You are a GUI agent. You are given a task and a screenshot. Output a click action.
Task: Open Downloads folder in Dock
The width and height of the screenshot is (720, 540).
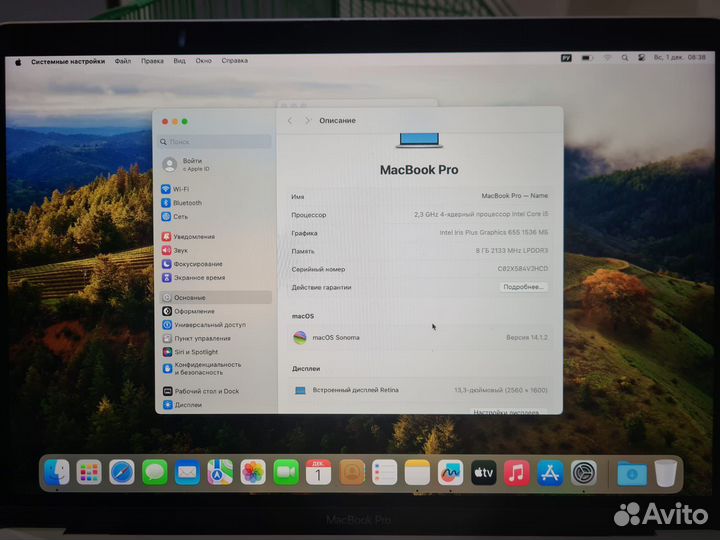click(632, 473)
